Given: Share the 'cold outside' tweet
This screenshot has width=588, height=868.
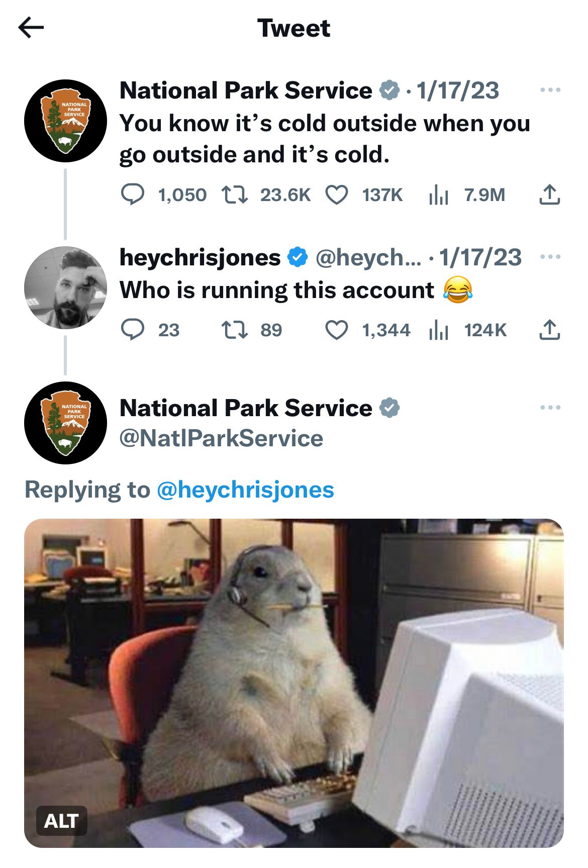Looking at the screenshot, I should coord(549,195).
